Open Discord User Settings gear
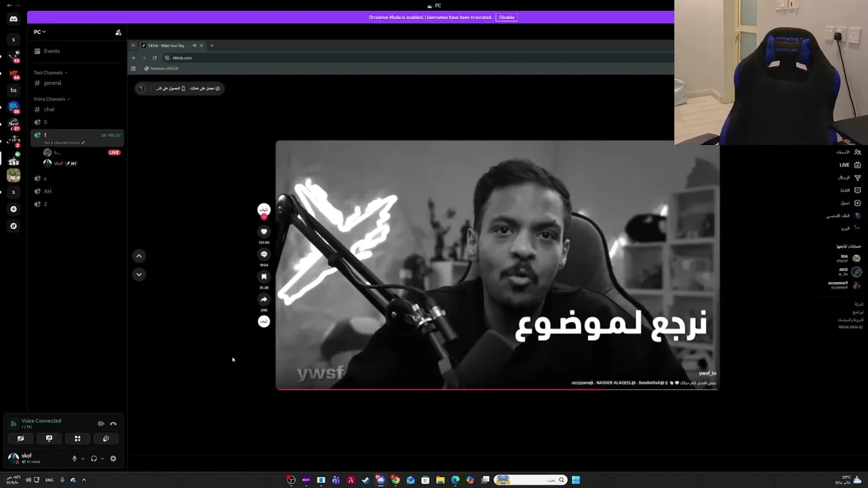 [x=113, y=459]
